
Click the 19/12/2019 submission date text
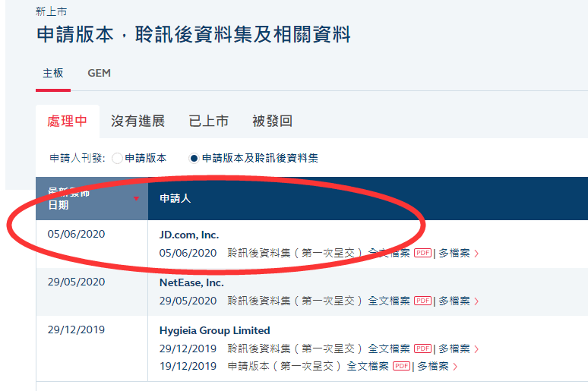188,366
